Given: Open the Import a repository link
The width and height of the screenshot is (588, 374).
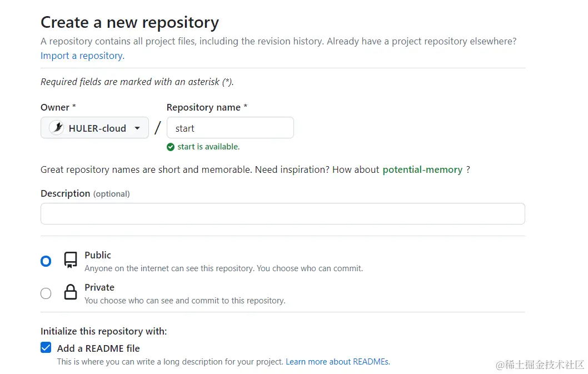Looking at the screenshot, I should (x=82, y=56).
